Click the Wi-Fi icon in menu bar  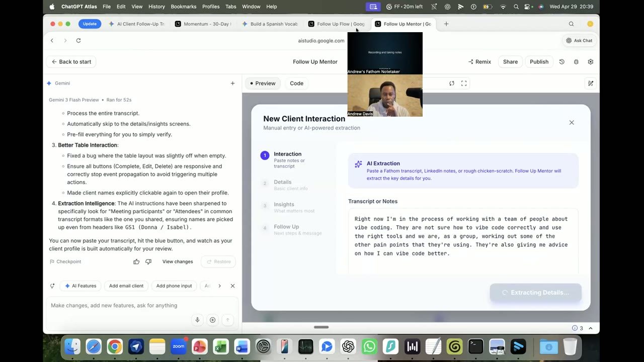pyautogui.click(x=503, y=7)
